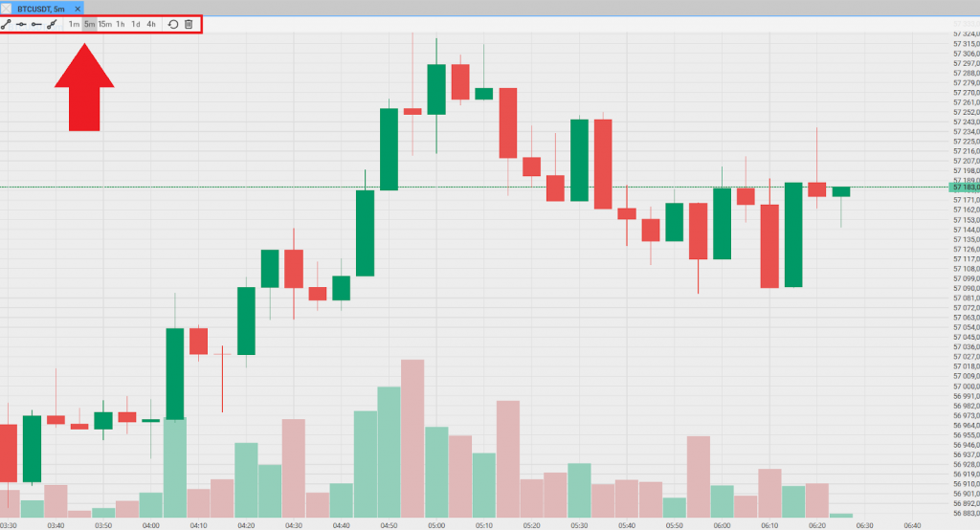
Task: Click the 04:30 time axis label
Action: tap(294, 525)
